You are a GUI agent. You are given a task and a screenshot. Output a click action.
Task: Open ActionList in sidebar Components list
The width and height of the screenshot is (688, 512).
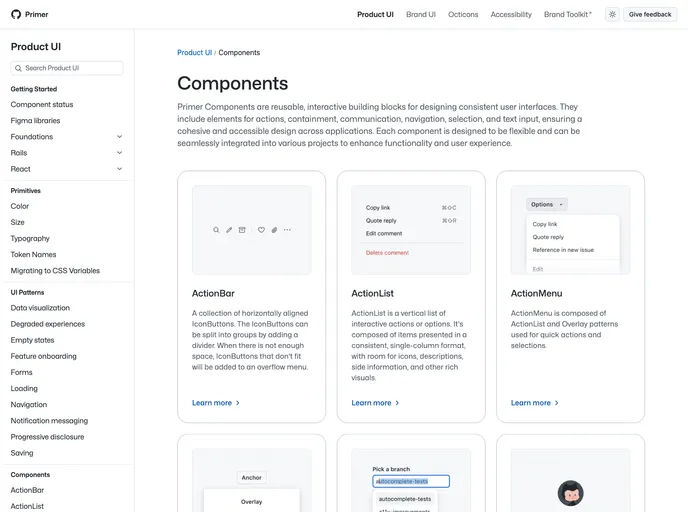coord(27,506)
